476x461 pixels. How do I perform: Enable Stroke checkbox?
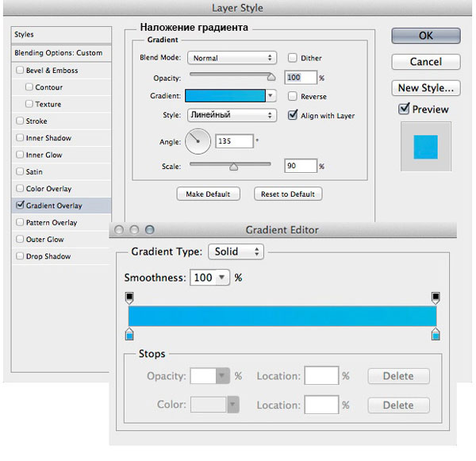click(20, 121)
